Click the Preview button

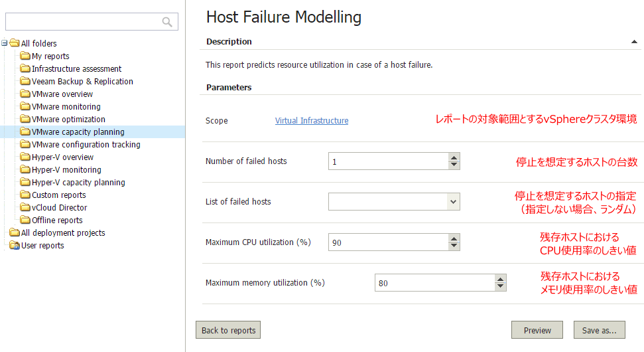click(537, 330)
